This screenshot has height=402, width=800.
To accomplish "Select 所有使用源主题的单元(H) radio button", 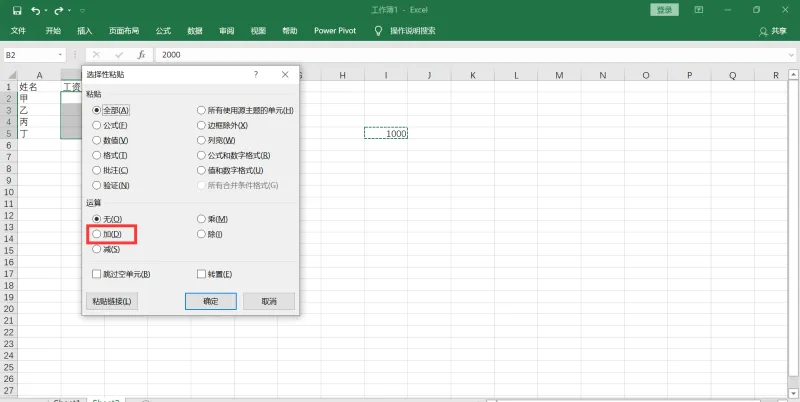I will click(201, 110).
